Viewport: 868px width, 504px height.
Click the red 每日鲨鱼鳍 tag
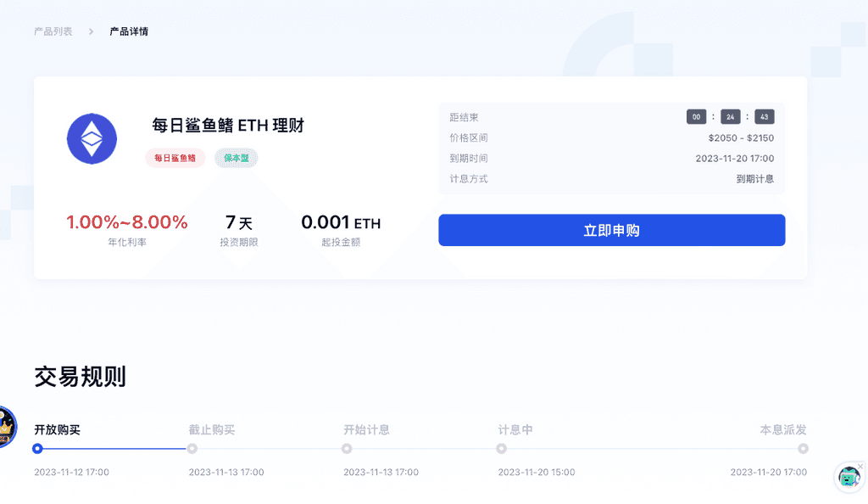tap(175, 158)
